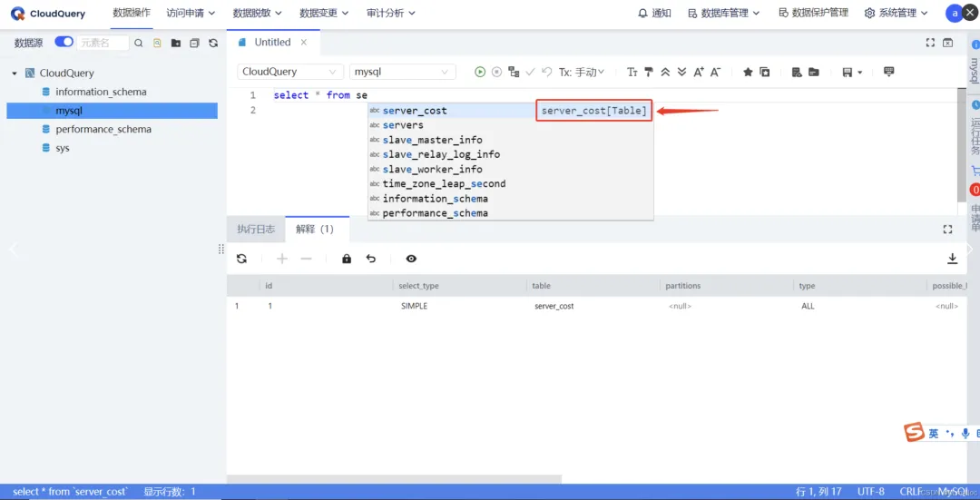
Task: Open the 数据库管理 menu
Action: tap(724, 13)
